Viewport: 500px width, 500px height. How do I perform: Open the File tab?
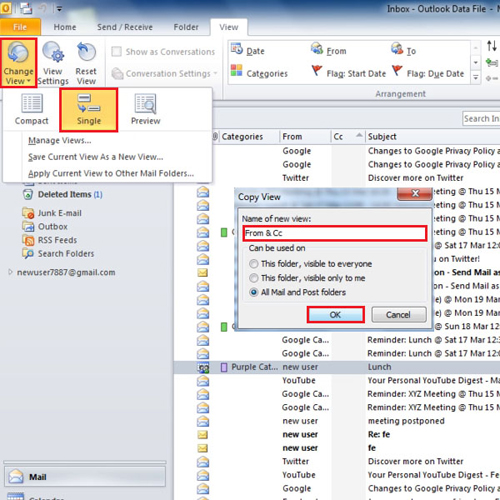20,27
